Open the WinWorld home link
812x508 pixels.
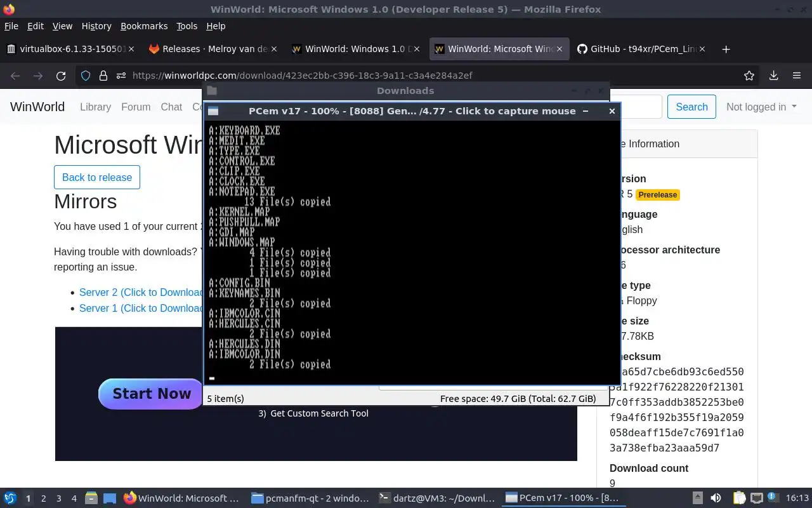pyautogui.click(x=37, y=107)
